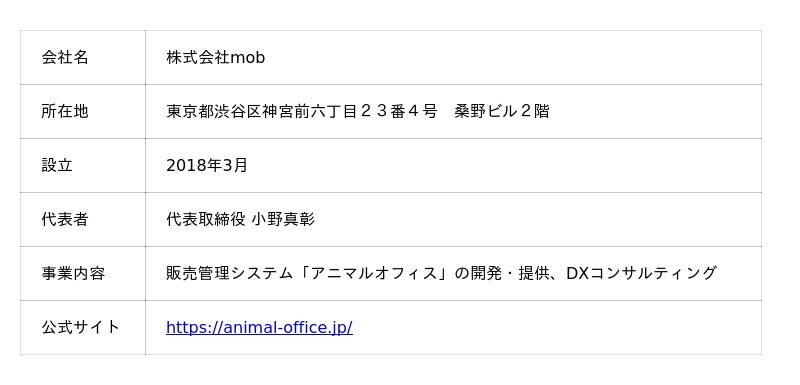Click the 小野真彰 representative name

(x=283, y=220)
